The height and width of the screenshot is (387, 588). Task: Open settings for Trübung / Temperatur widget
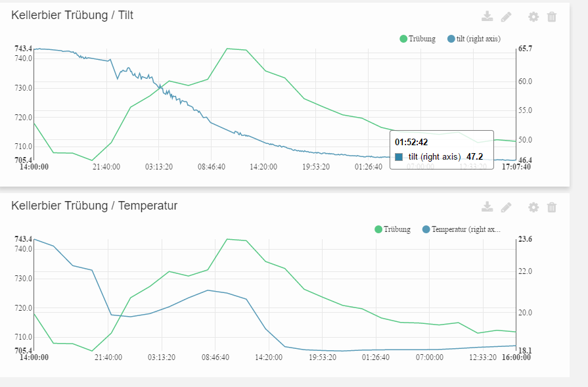[x=533, y=207]
